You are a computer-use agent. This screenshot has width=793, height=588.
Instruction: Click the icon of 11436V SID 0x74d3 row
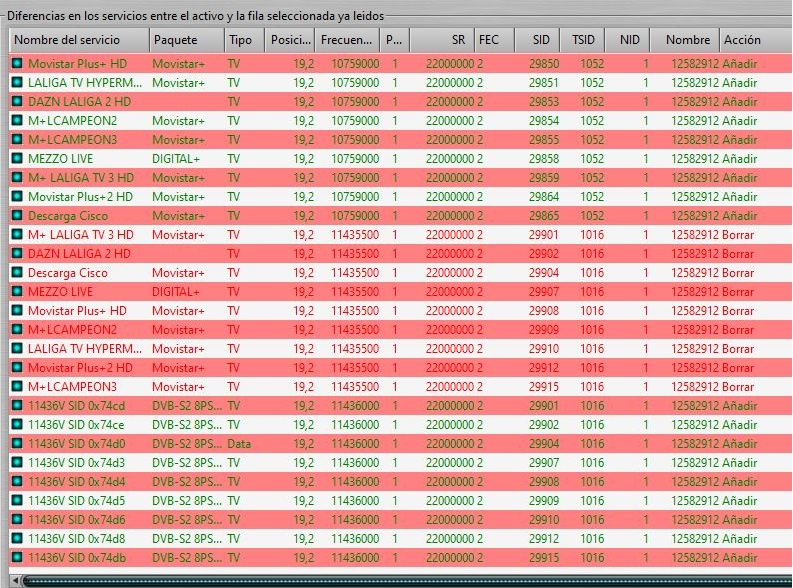17,463
